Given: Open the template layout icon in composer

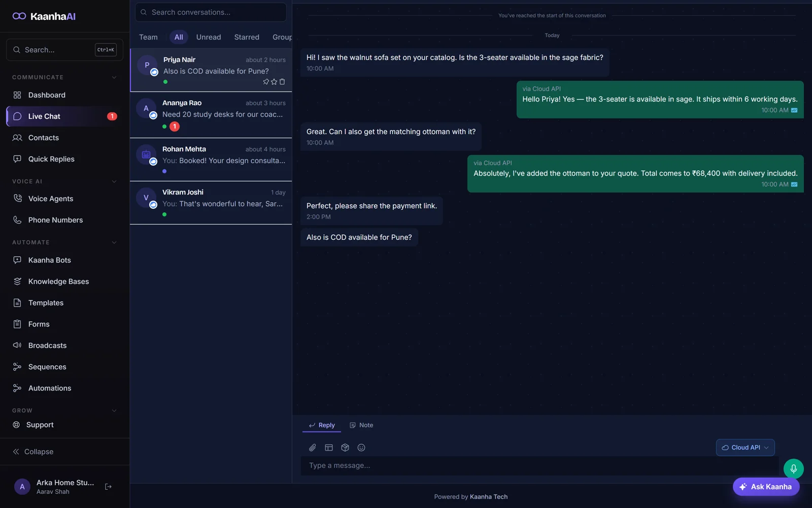Looking at the screenshot, I should 329,448.
